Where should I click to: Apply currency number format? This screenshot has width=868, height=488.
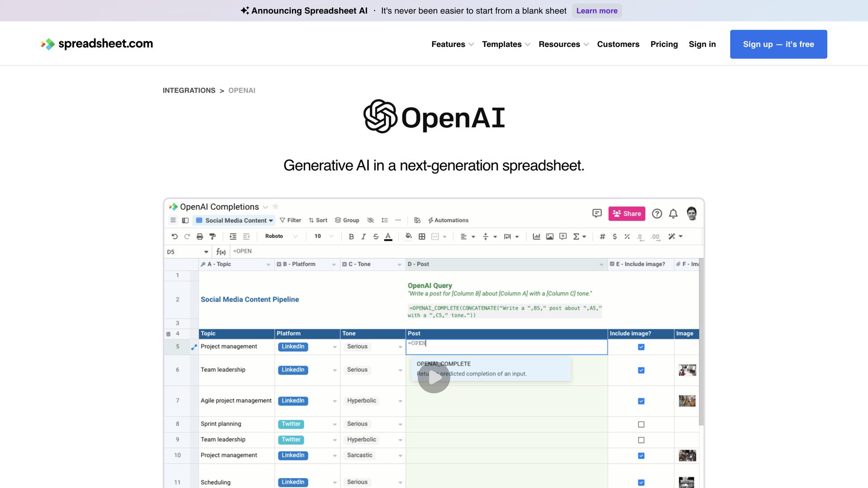(614, 236)
